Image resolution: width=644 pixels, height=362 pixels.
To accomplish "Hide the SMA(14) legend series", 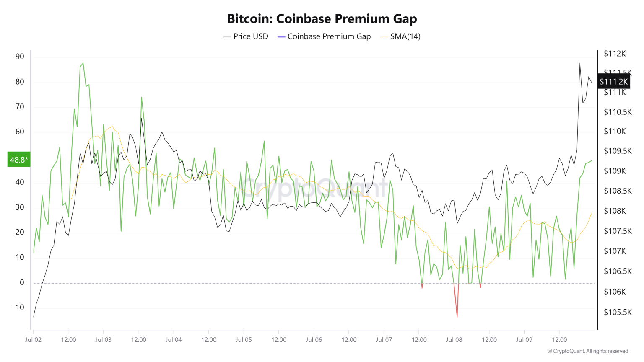I will pos(405,36).
